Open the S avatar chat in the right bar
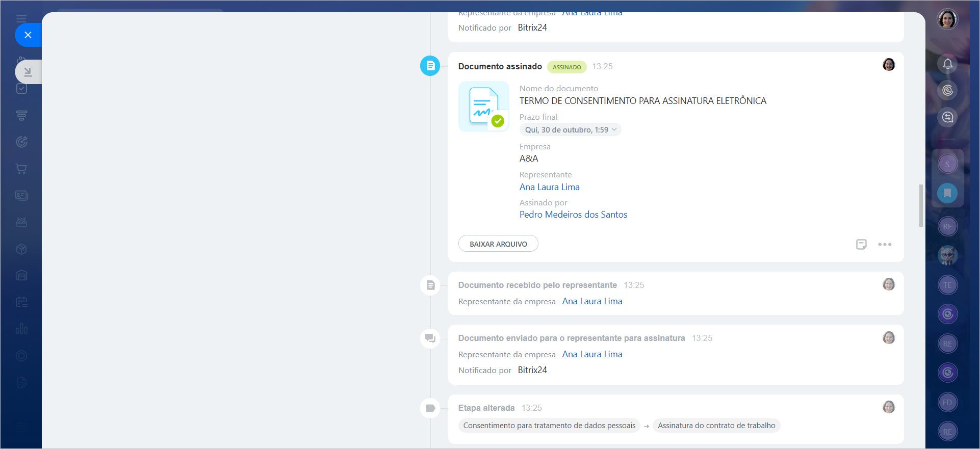Viewport: 980px width, 449px height. 947,164
